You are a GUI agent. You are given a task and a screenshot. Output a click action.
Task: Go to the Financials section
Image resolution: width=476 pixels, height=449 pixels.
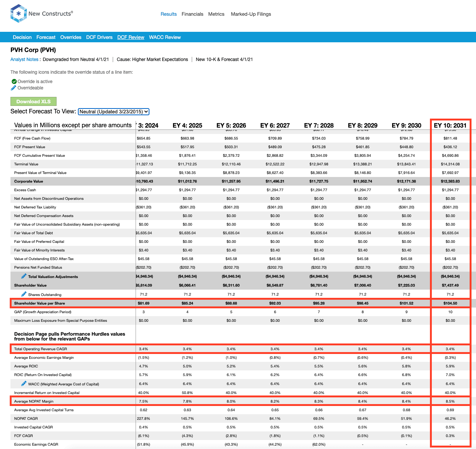click(192, 14)
